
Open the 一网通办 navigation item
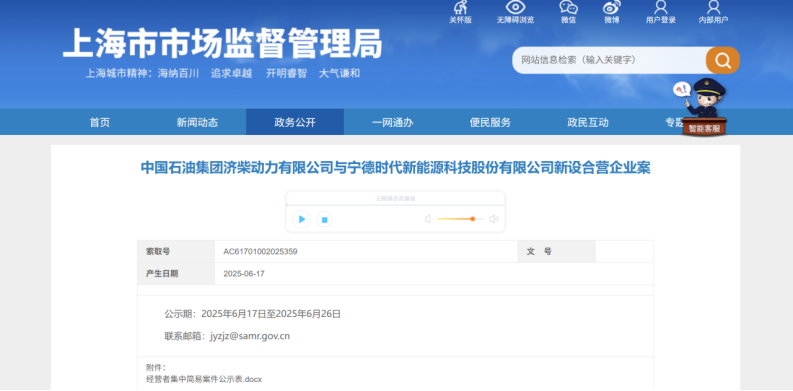(392, 122)
